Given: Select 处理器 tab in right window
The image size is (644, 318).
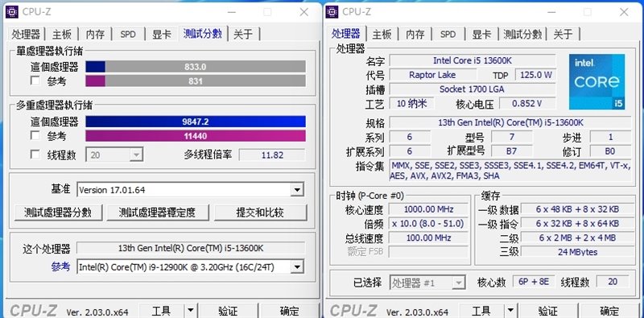Looking at the screenshot, I should click(x=346, y=33).
